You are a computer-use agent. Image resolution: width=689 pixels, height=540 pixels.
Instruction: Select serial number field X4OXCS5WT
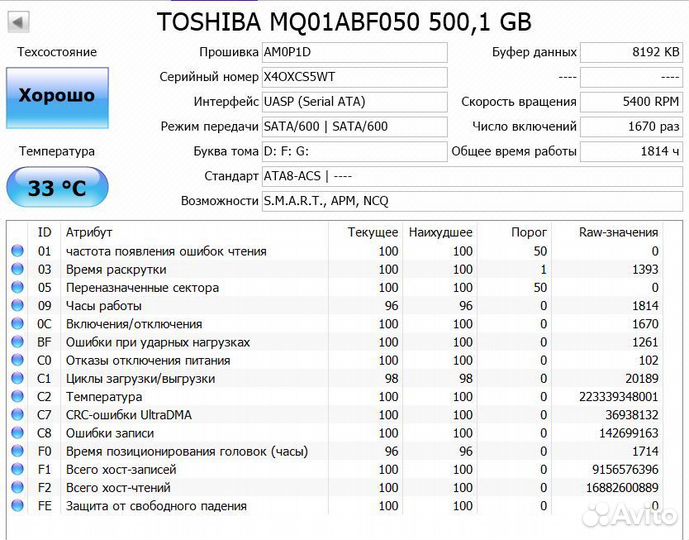(x=355, y=77)
